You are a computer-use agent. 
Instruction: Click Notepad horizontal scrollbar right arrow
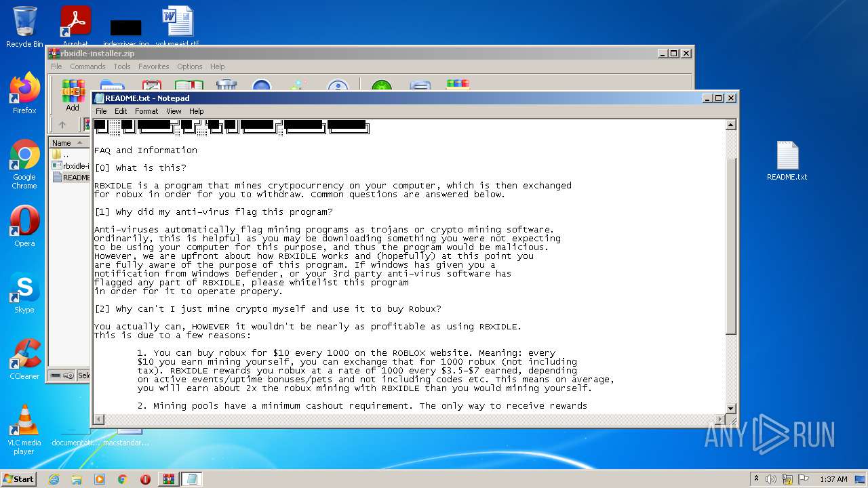719,420
